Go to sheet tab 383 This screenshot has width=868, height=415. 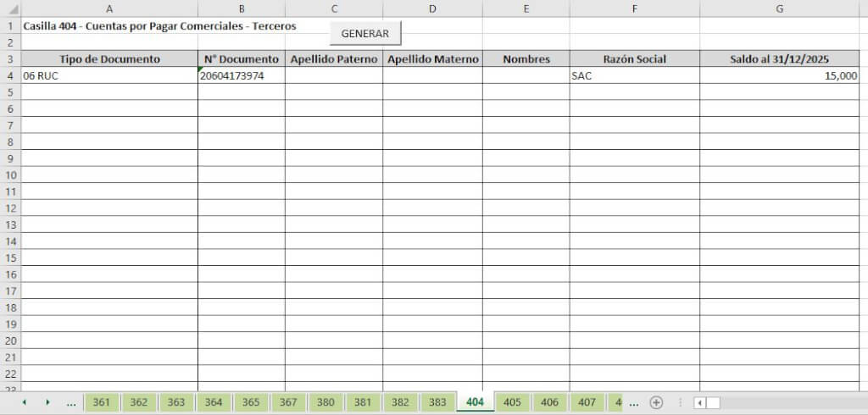click(x=437, y=402)
